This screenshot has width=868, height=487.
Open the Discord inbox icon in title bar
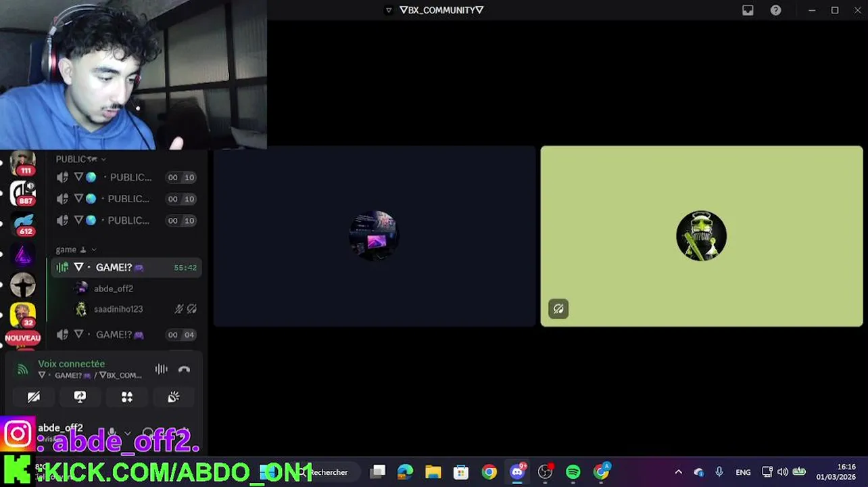(x=748, y=10)
